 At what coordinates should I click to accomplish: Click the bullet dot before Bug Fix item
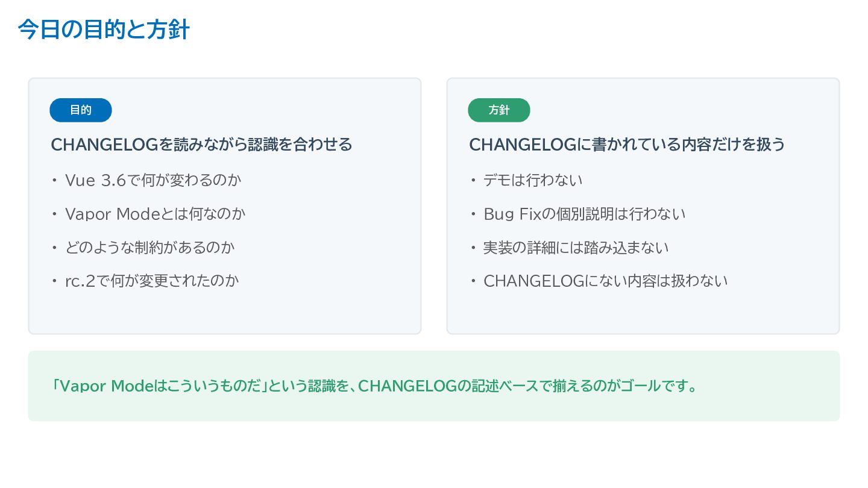point(473,214)
